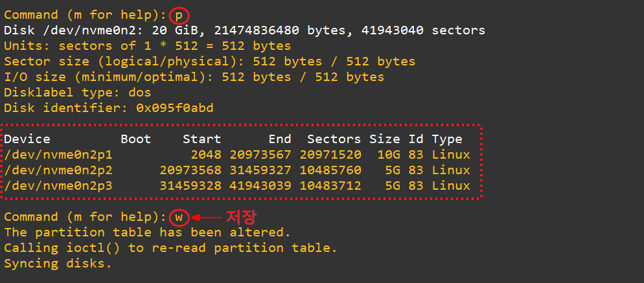Click the typed 'p' command character
Viewport: 644px width, 283px height.
pyautogui.click(x=179, y=16)
